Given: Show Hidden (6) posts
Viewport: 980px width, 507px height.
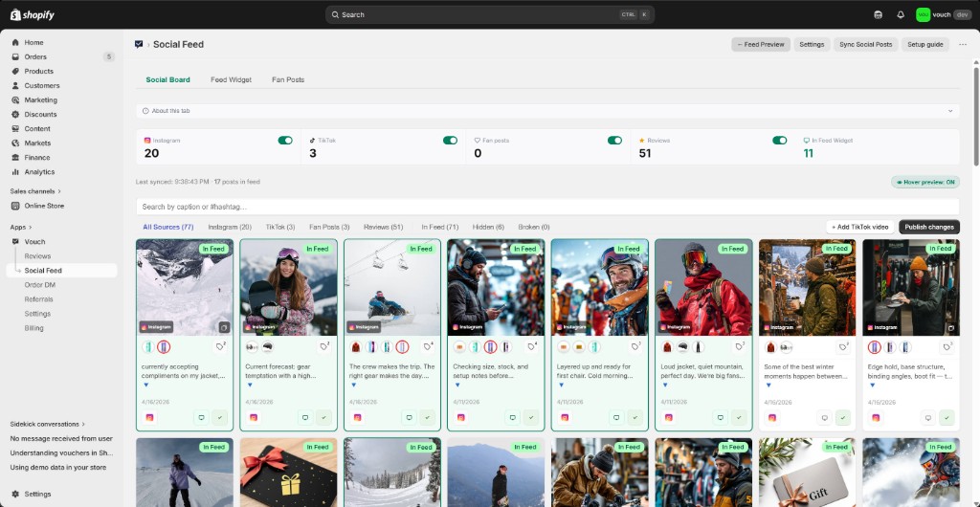Looking at the screenshot, I should point(488,228).
